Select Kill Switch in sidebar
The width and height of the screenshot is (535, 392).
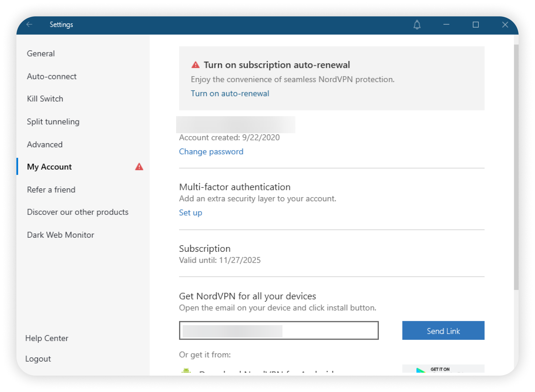point(45,99)
